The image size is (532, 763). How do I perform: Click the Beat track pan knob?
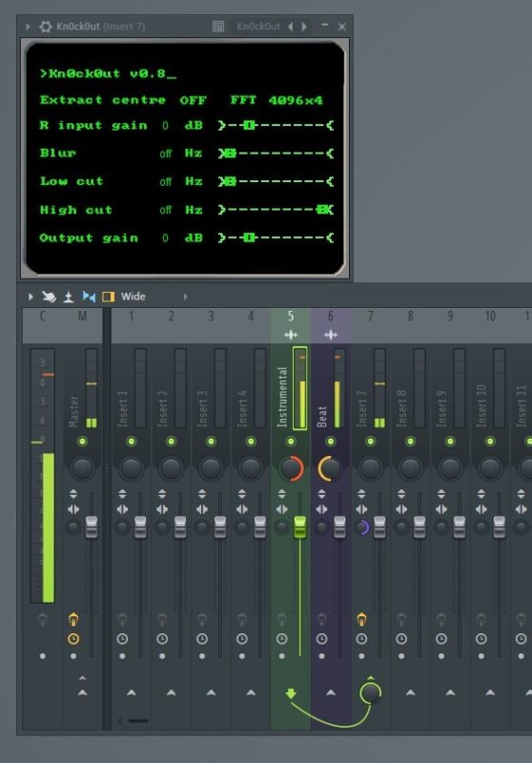[x=331, y=468]
